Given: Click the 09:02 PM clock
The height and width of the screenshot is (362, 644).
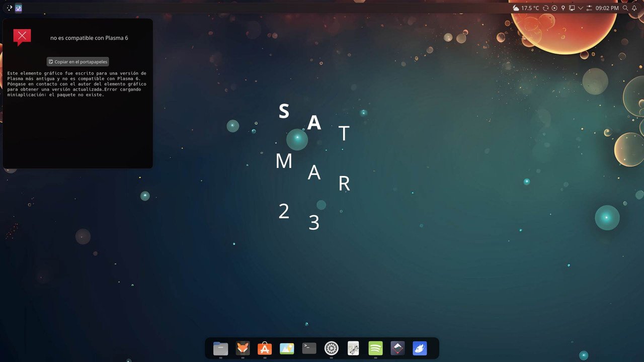Looking at the screenshot, I should [x=607, y=8].
